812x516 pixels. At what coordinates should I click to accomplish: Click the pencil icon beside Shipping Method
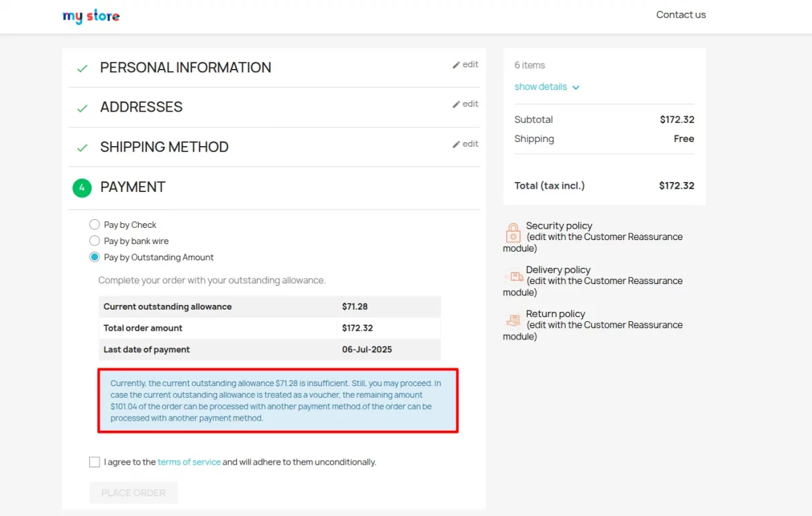(456, 145)
